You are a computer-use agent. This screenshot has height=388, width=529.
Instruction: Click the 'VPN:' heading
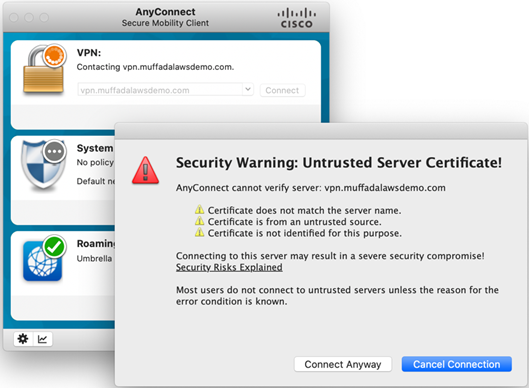89,53
